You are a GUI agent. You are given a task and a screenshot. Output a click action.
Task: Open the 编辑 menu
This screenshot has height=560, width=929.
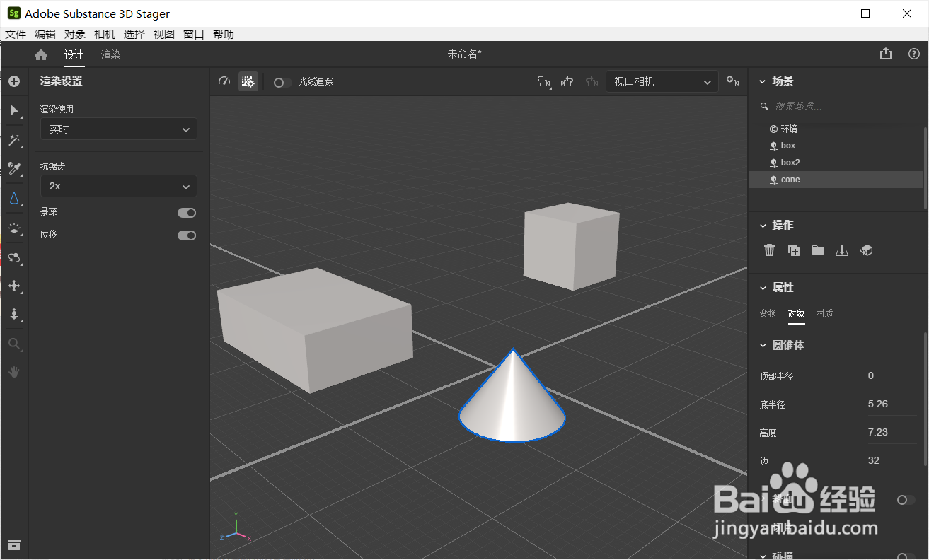coord(45,34)
